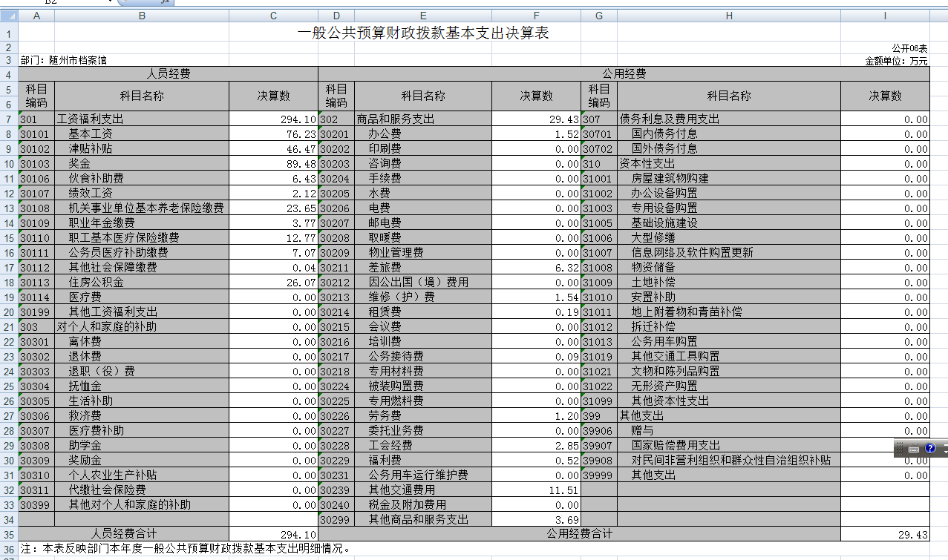Click the Select All corner of the grid
The height and width of the screenshot is (560, 948).
coord(9,16)
